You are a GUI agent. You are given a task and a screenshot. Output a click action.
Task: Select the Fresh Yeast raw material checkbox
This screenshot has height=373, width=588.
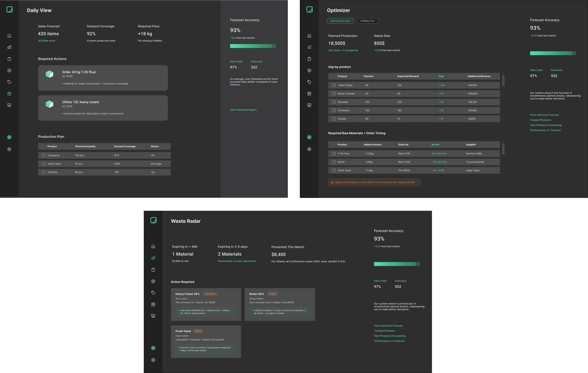(x=334, y=170)
